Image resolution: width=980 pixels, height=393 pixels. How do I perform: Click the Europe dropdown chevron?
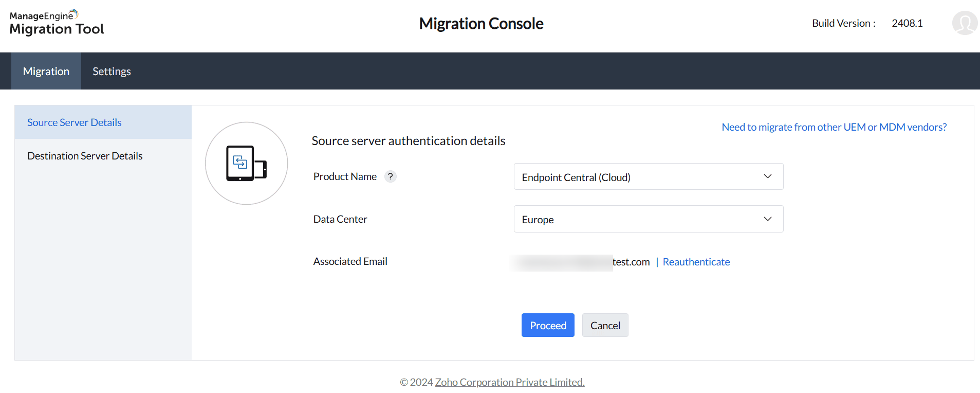tap(767, 219)
